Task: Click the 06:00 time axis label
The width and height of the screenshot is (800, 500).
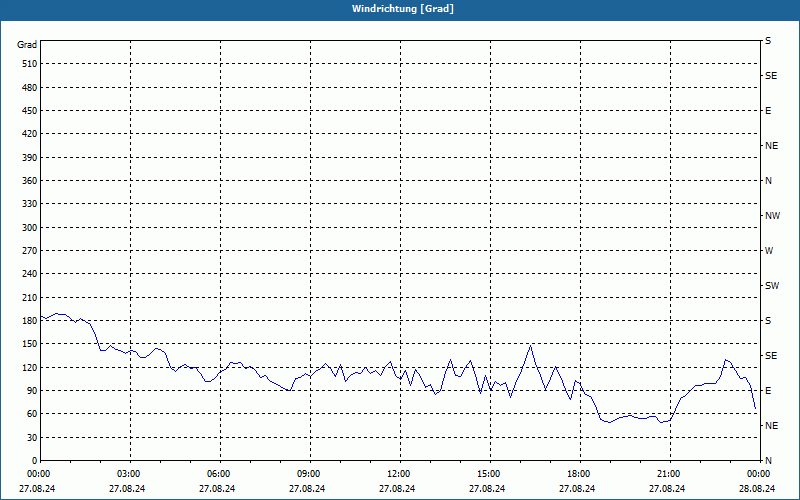Action: pyautogui.click(x=219, y=474)
